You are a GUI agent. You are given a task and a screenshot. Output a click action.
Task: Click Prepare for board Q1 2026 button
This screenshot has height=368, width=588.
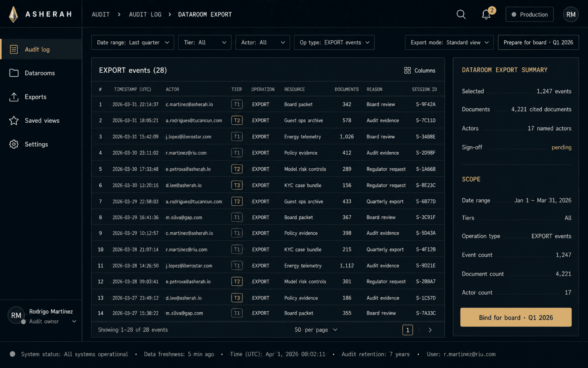[538, 42]
